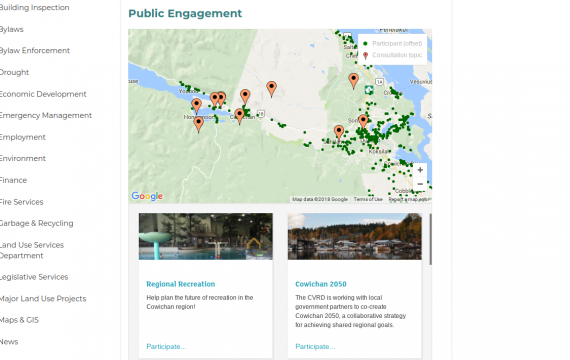Screen dimensions: 570x360
Task: Click Participate under Regional Recreation
Action: click(x=166, y=347)
